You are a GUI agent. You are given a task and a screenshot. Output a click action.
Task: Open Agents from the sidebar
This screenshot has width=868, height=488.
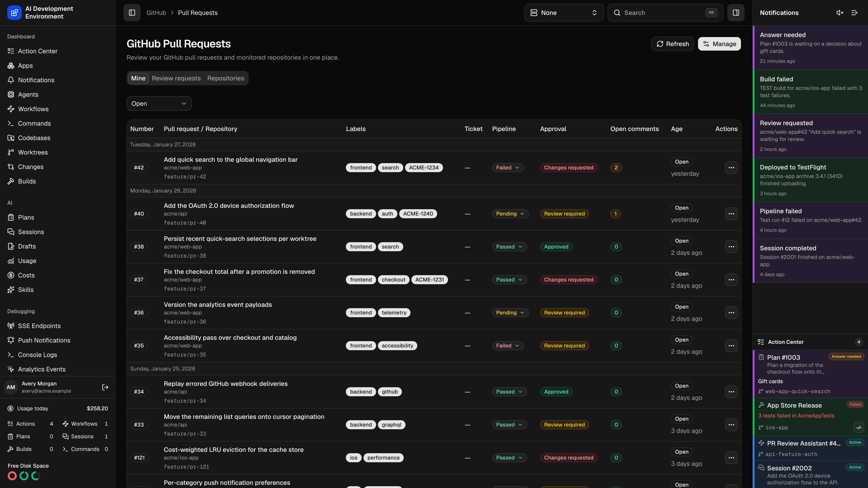[58, 95]
